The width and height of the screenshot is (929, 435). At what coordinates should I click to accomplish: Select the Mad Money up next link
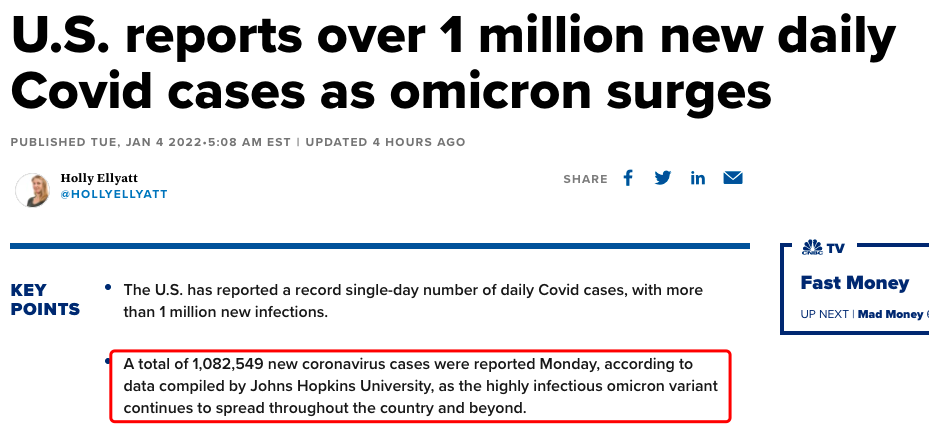(890, 314)
